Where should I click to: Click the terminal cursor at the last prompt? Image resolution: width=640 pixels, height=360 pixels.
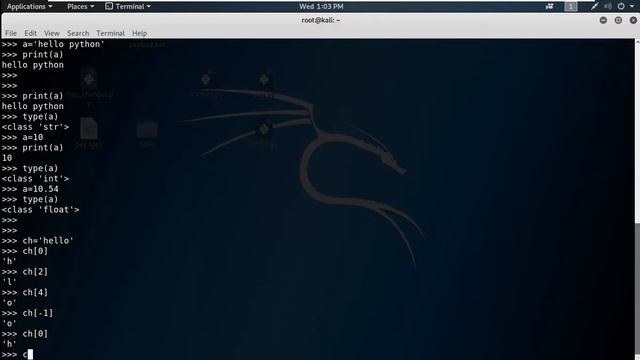(x=30, y=354)
